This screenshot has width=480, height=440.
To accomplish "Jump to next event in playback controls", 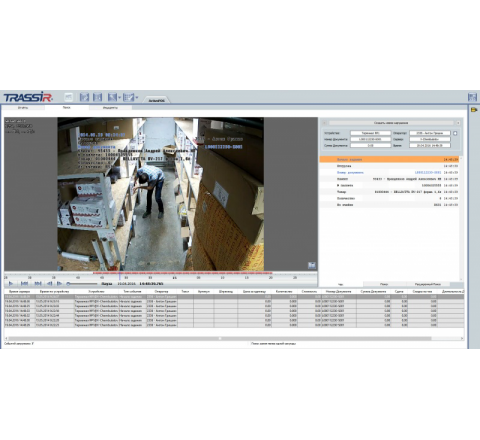I will 38,283.
